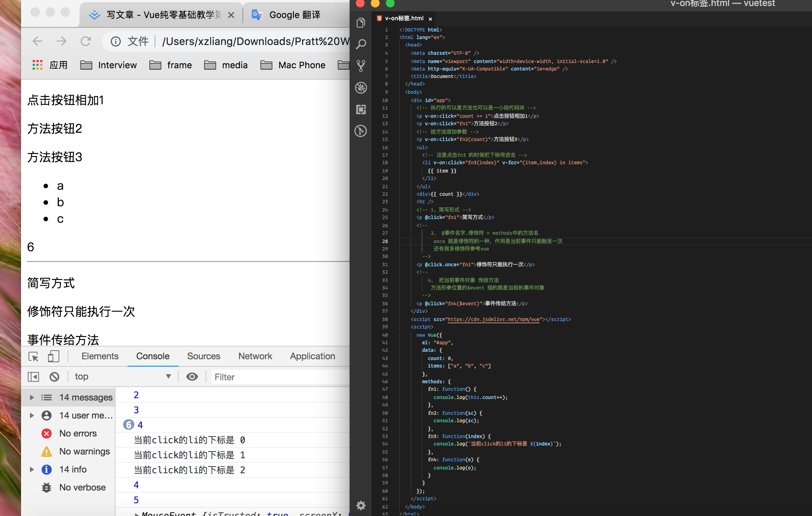Open the Debug icon in activity bar
This screenshot has width=812, height=516.
[x=361, y=88]
